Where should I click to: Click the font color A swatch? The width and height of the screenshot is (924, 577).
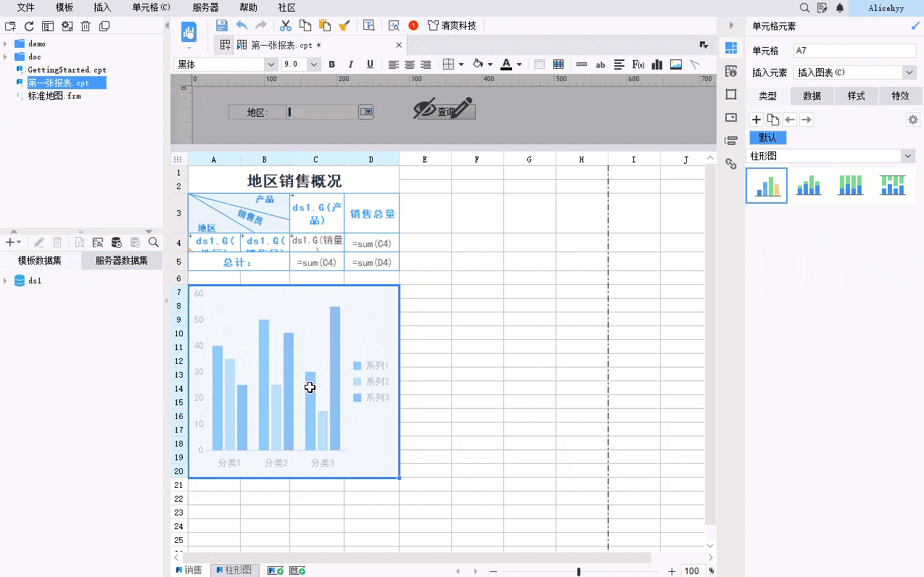[x=506, y=65]
